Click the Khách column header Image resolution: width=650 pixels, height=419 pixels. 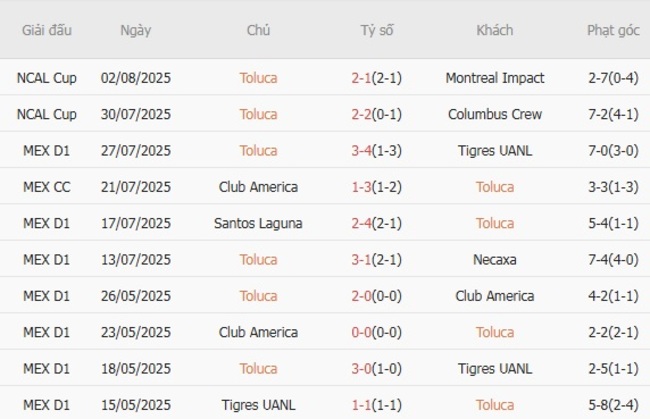pyautogui.click(x=495, y=30)
